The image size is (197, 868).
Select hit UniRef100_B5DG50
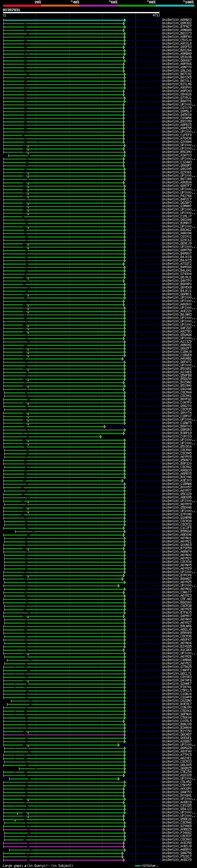click(x=177, y=379)
